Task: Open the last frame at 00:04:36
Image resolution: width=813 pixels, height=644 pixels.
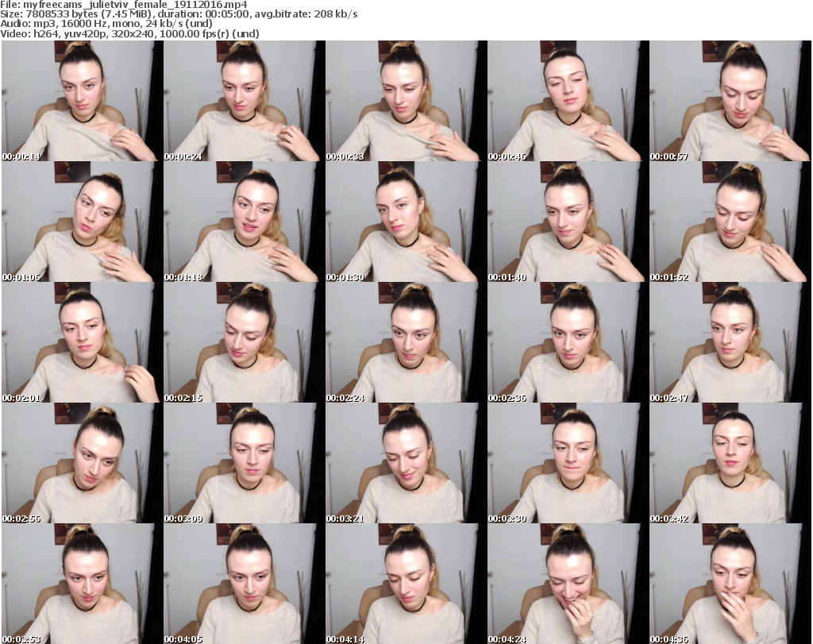Action: [730, 584]
